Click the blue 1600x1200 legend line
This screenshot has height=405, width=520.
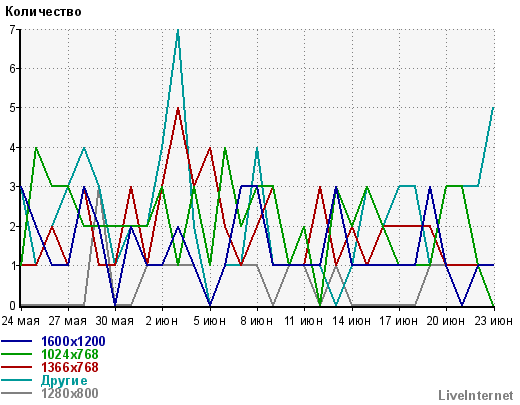pyautogui.click(x=16, y=341)
